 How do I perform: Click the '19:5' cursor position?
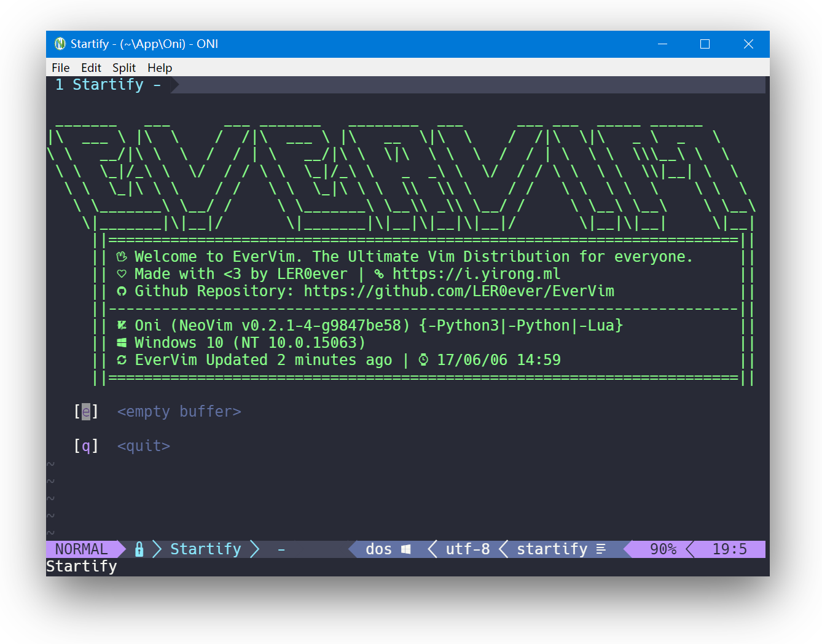(730, 549)
